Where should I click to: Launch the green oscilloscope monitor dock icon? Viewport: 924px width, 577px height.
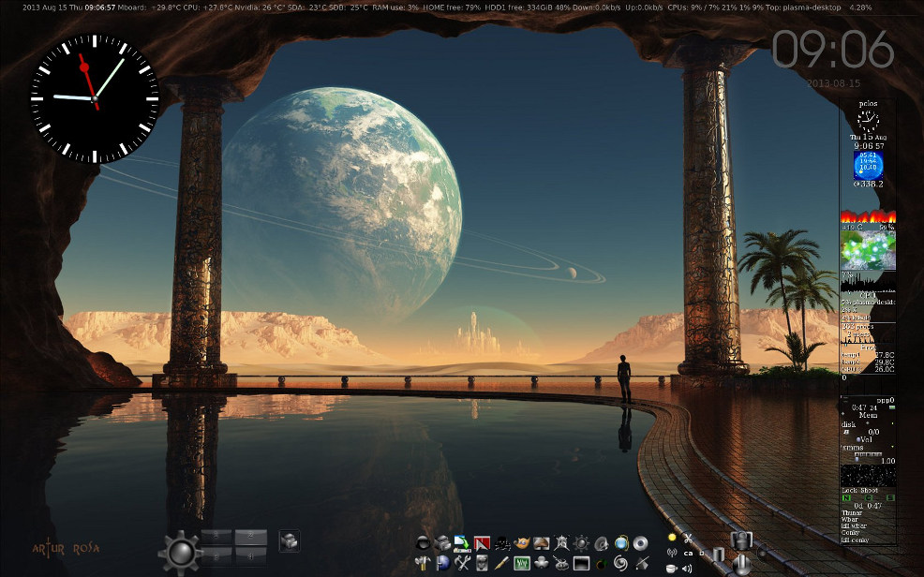522,563
